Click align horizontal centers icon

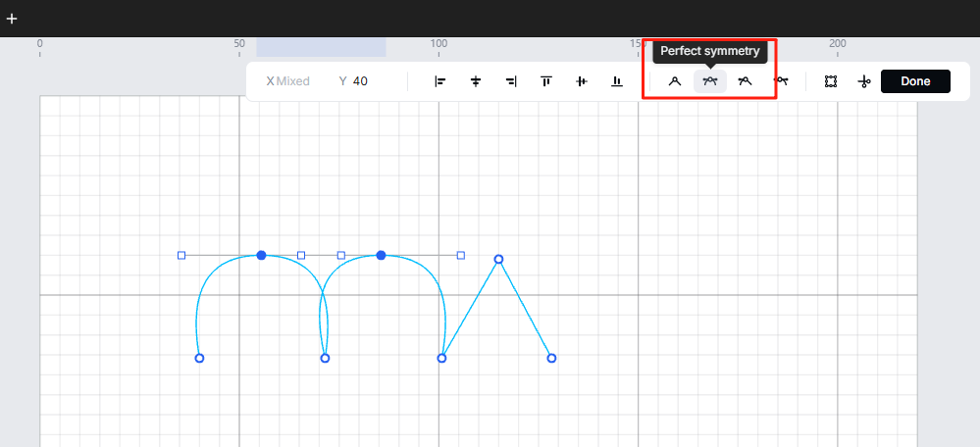[476, 81]
